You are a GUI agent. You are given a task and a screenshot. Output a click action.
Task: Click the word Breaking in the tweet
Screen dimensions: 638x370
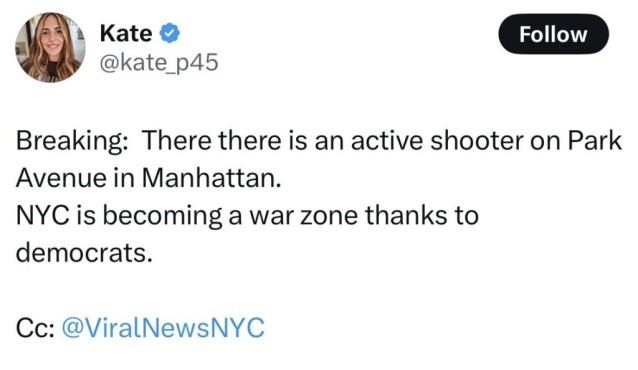(72, 141)
